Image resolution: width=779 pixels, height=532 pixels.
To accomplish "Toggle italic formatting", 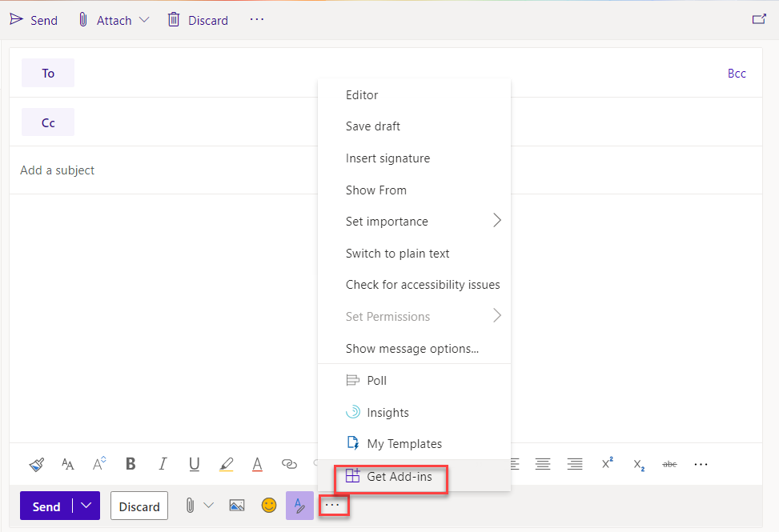I will (163, 464).
